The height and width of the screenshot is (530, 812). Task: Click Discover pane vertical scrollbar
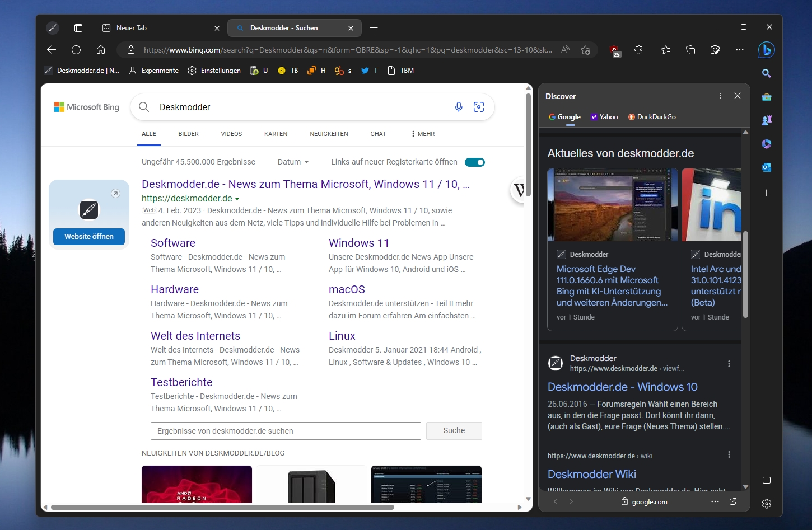coord(745,274)
